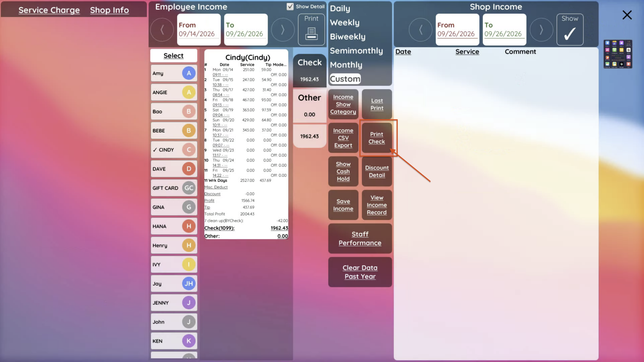Select KEN employee avatar

tap(189, 341)
